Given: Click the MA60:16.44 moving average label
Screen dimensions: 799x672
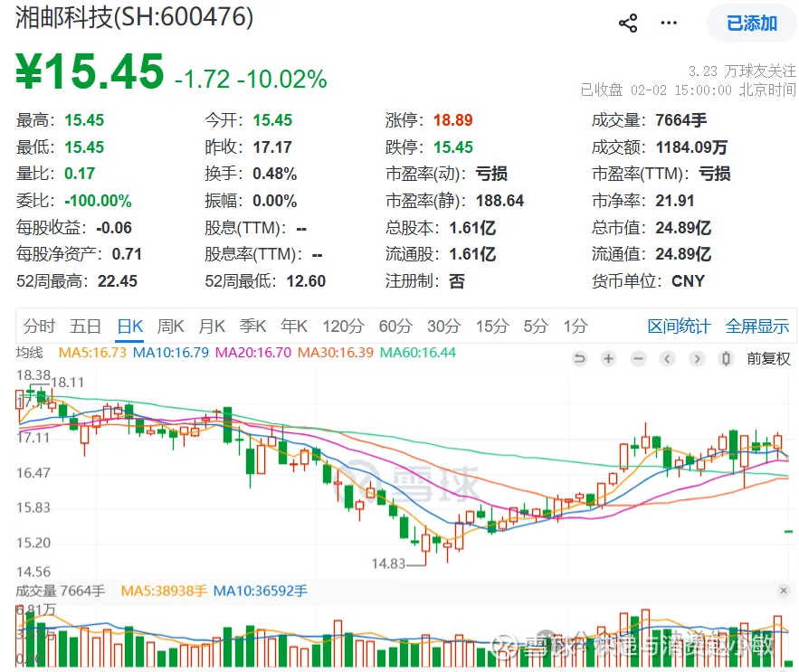Looking at the screenshot, I should 418,353.
